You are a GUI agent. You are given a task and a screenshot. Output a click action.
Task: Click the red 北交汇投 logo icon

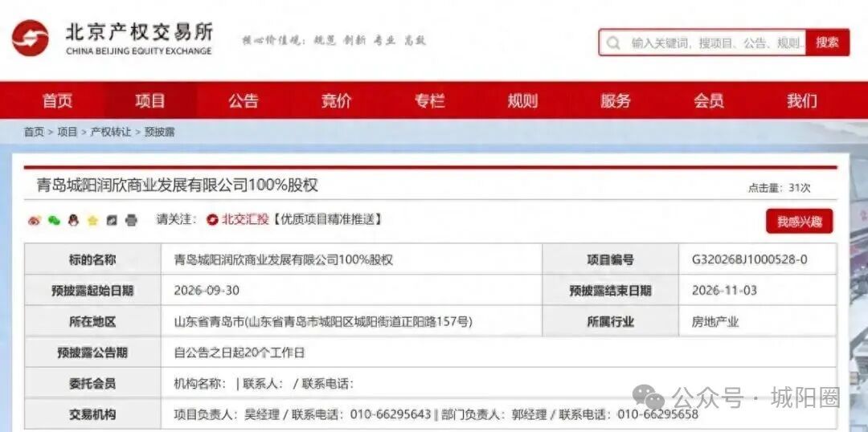click(x=212, y=219)
